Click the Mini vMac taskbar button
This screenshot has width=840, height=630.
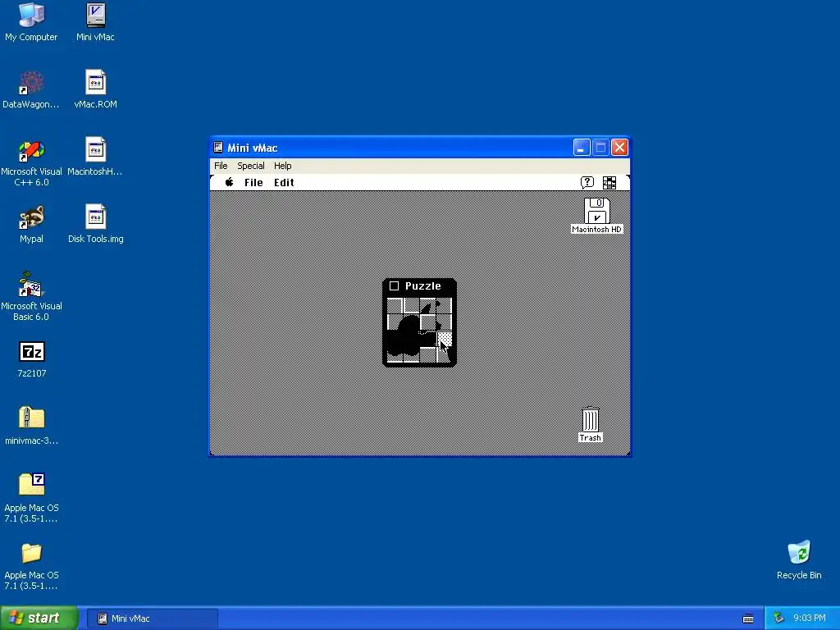152,619
